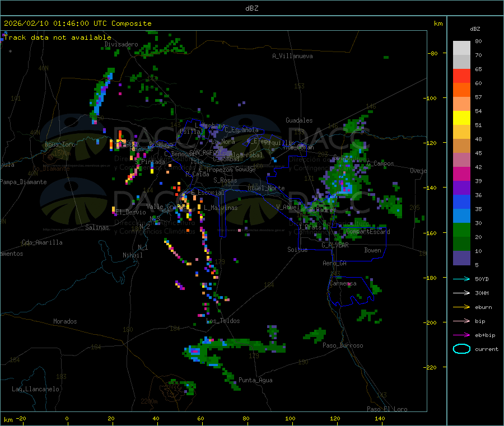Select the yellow 51-54 dBZ color swatch
The height and width of the screenshot is (426, 504).
coord(461,118)
